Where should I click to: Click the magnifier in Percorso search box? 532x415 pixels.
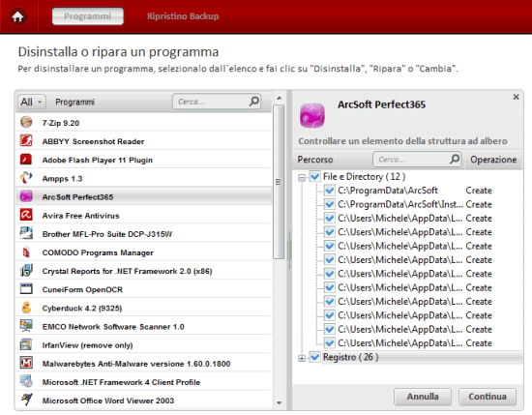click(455, 159)
